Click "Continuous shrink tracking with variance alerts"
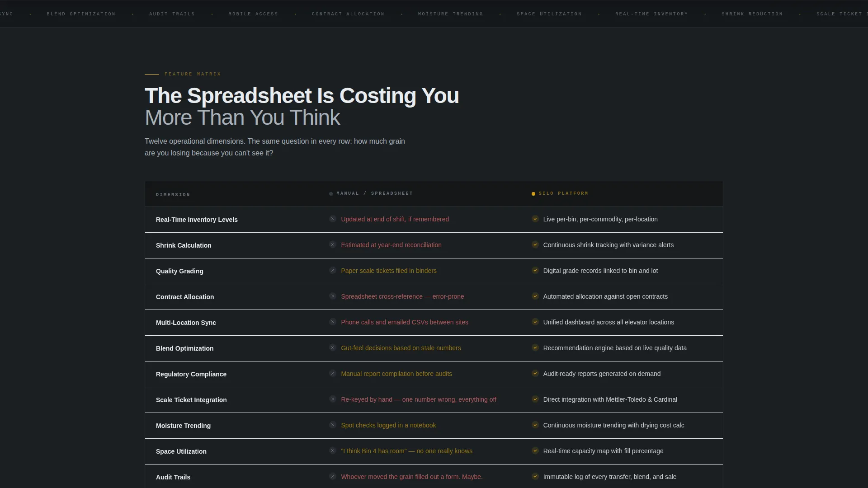The height and width of the screenshot is (488, 868). [609, 245]
